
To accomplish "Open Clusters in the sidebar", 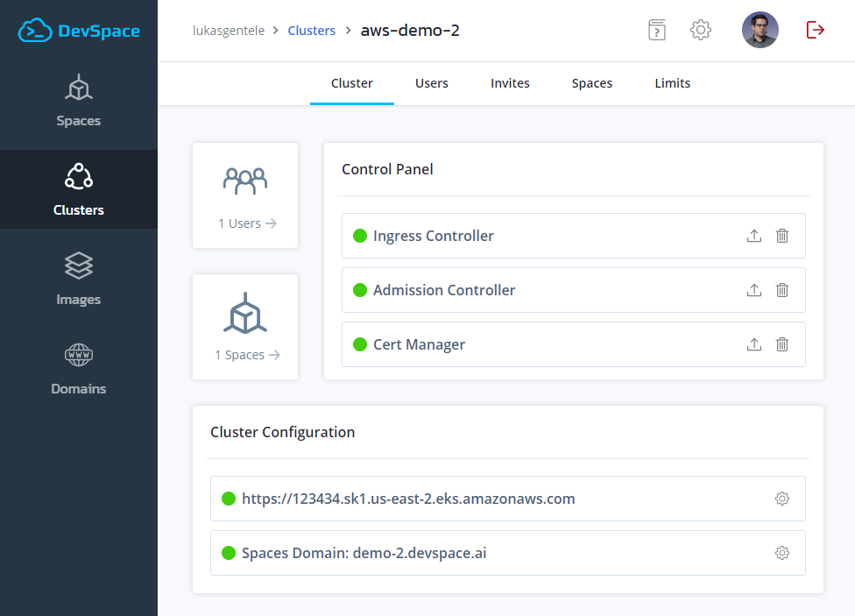I will coord(79,189).
